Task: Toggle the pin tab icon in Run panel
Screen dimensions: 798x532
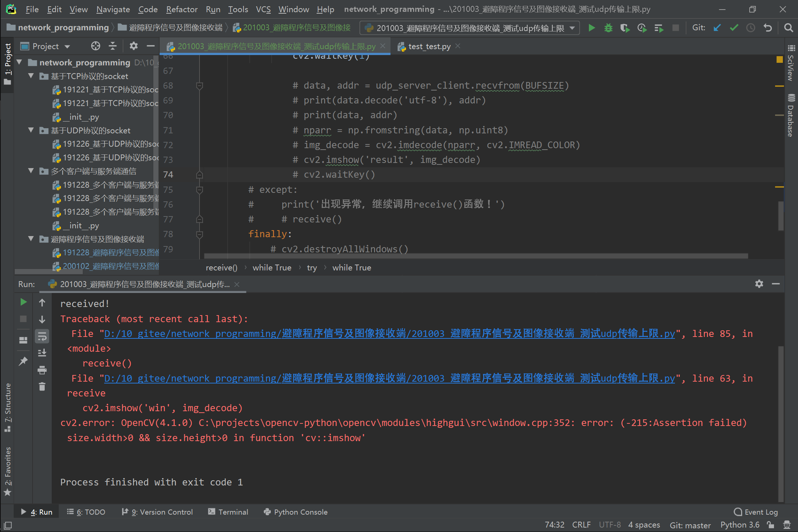Action: [23, 361]
